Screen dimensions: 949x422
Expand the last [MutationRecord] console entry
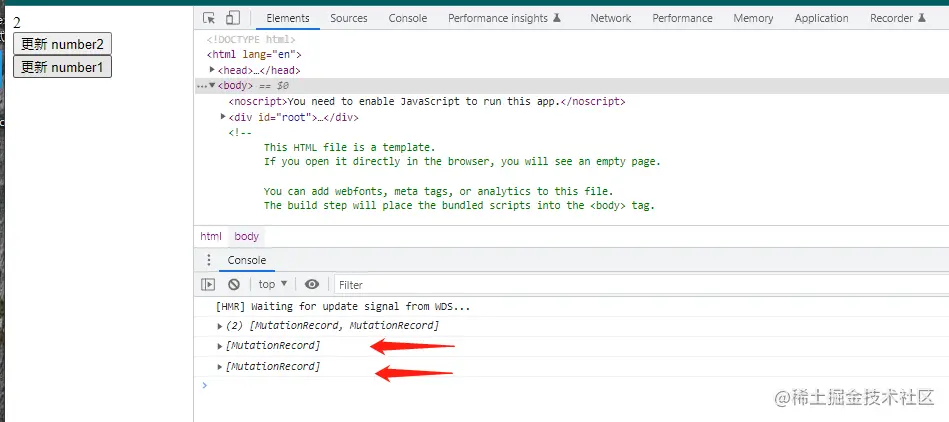click(220, 367)
